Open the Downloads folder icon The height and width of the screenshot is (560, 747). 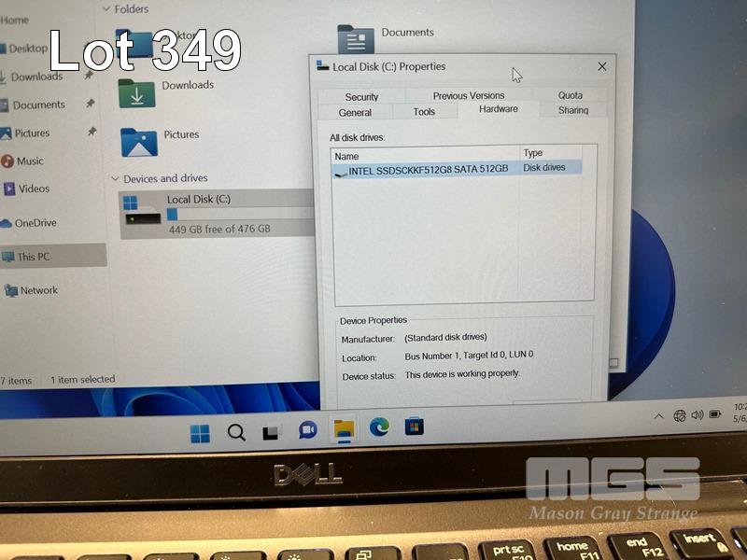(x=137, y=93)
